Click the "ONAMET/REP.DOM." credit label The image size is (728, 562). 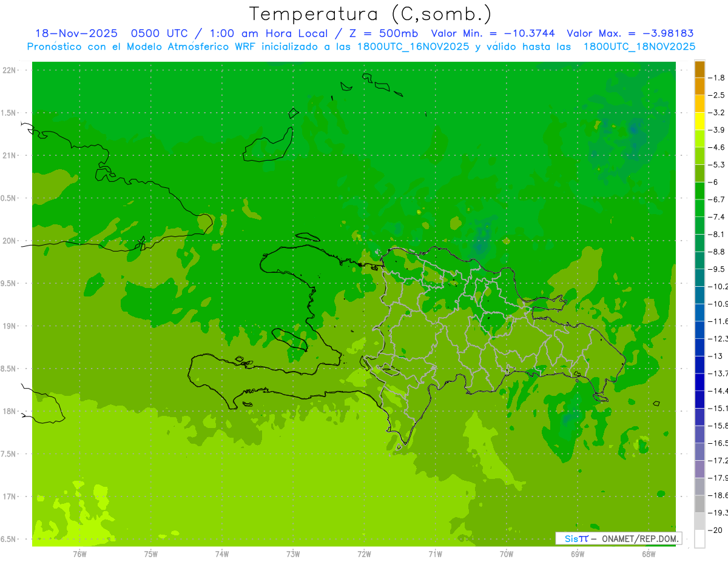pyautogui.click(x=639, y=538)
